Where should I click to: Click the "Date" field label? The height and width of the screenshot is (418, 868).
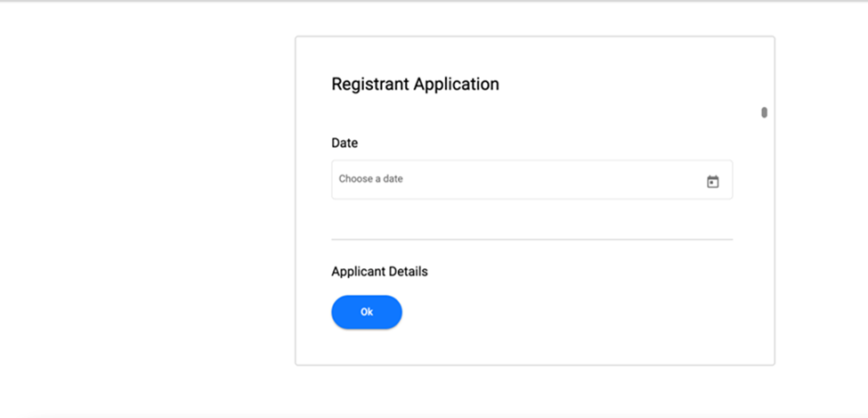345,143
